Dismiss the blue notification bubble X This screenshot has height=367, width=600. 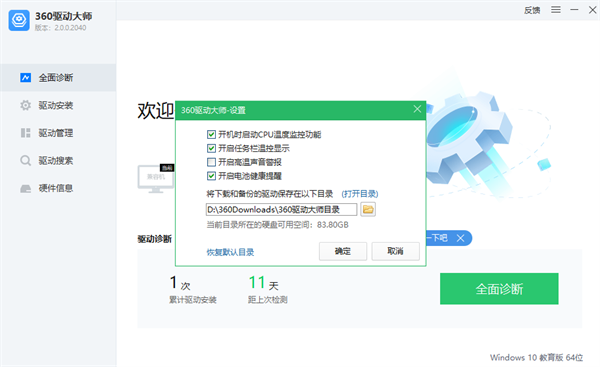pyautogui.click(x=461, y=238)
